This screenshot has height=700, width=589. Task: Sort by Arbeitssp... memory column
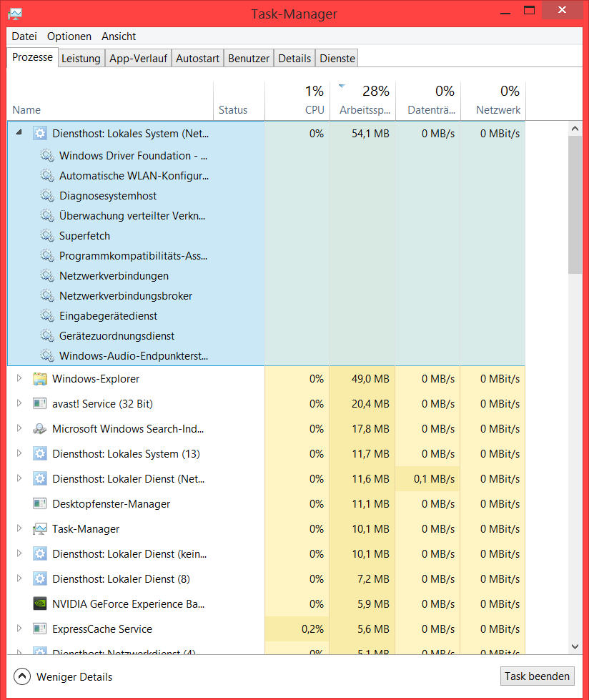tap(362, 101)
